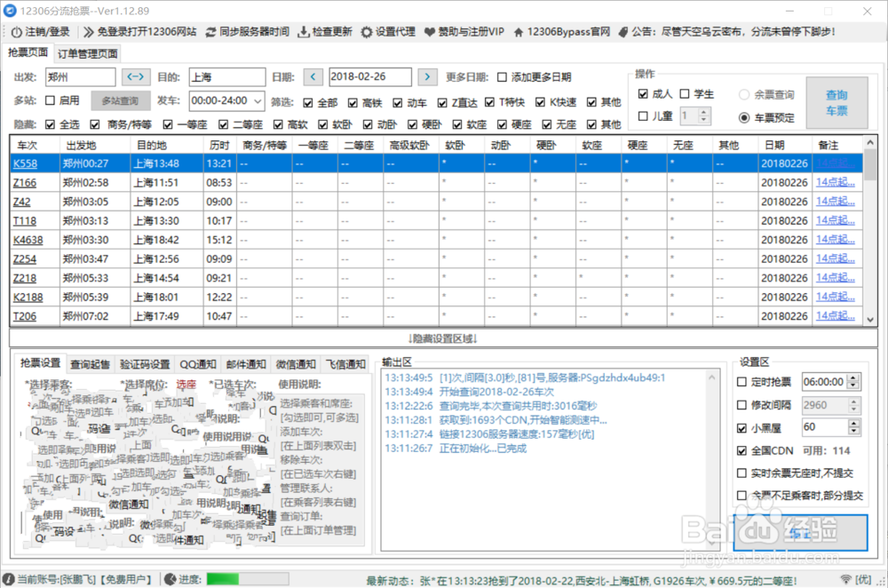Open 微信通知 tab
888x588 pixels.
click(x=296, y=364)
